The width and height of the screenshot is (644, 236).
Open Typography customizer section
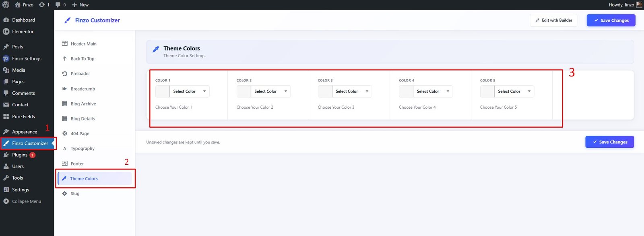click(x=95, y=149)
